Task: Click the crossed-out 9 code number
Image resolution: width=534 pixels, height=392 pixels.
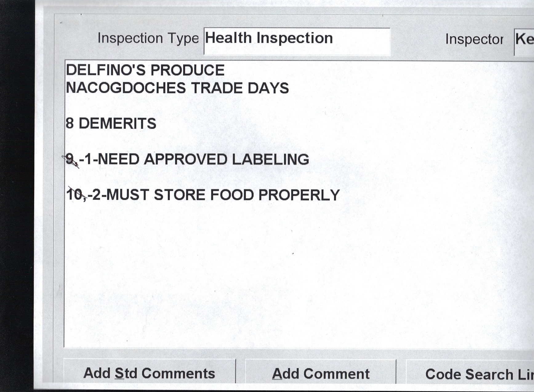Action: click(x=70, y=160)
